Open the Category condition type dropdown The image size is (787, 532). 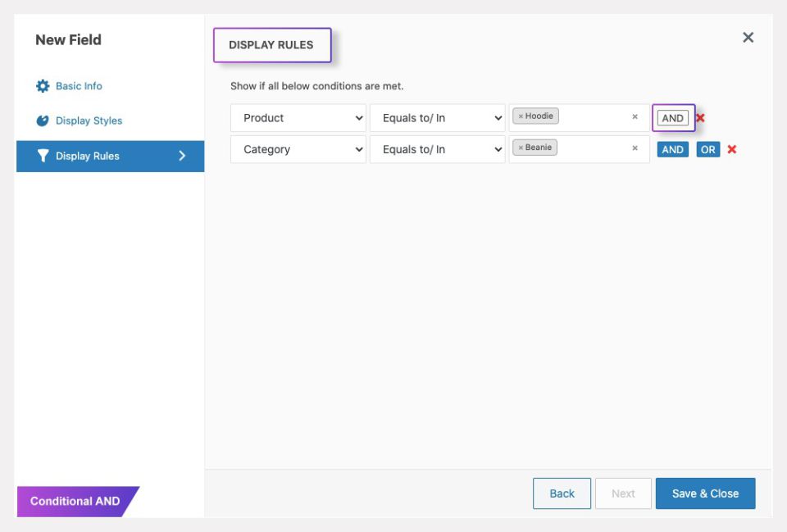click(x=298, y=149)
